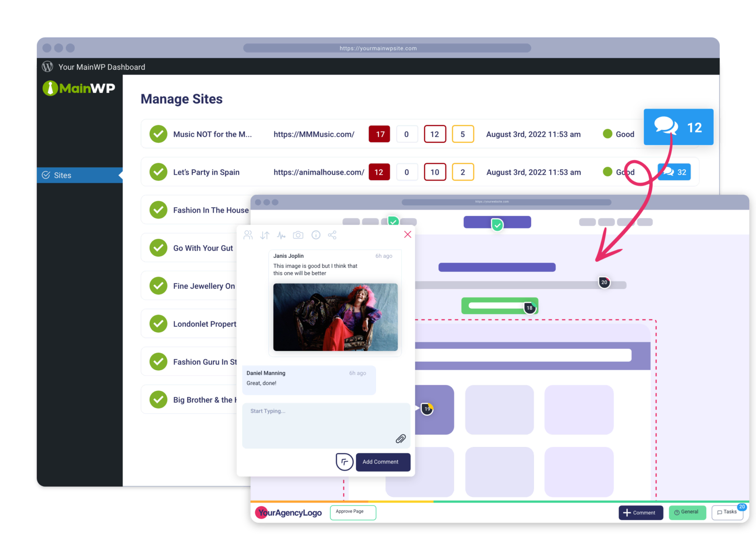Screen dimensions: 756x534
Task: Click the paperclip attachment icon
Action: [x=401, y=439]
